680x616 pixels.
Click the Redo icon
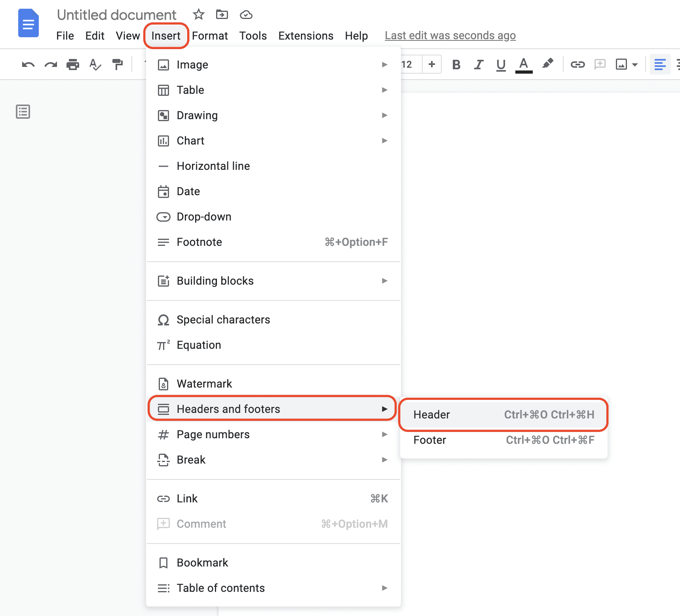coord(50,65)
